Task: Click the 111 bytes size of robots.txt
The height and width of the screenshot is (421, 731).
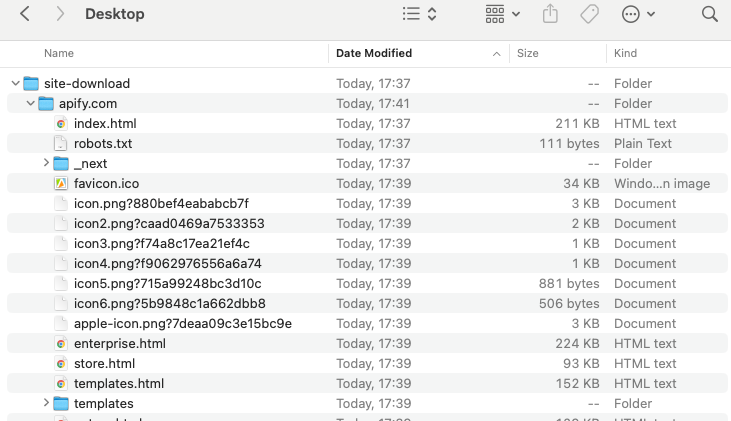Action: (x=569, y=144)
